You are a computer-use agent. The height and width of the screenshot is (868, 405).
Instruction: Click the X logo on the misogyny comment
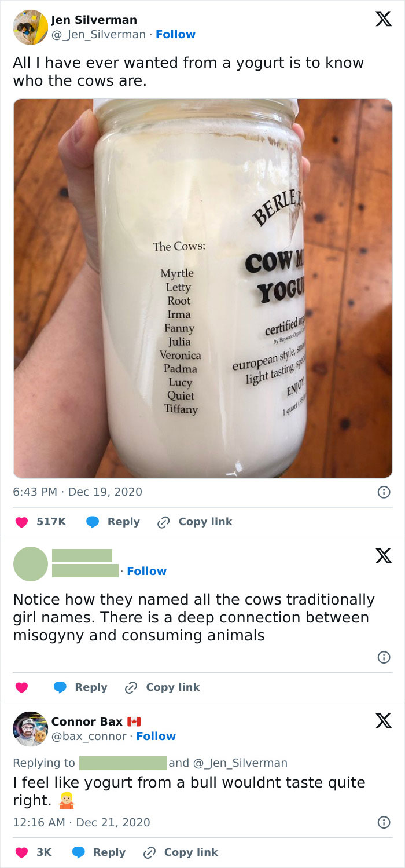(383, 556)
